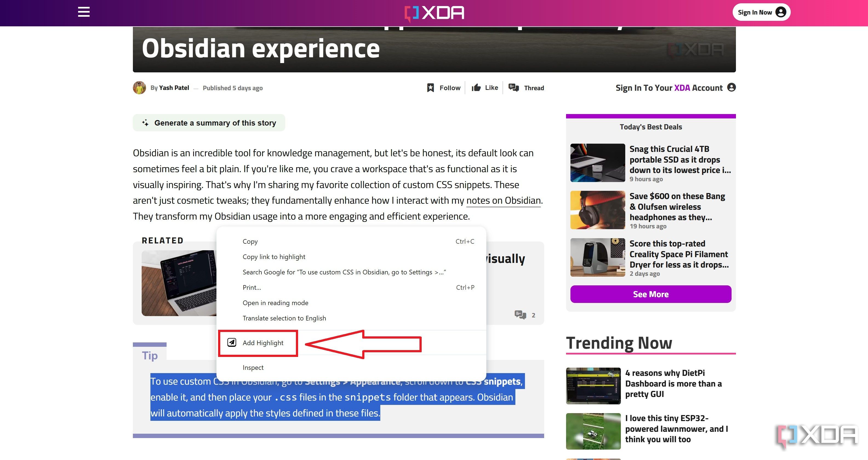The height and width of the screenshot is (460, 868).
Task: Open the Creality Space Pi Filament Dryer deal
Action: [x=679, y=254]
